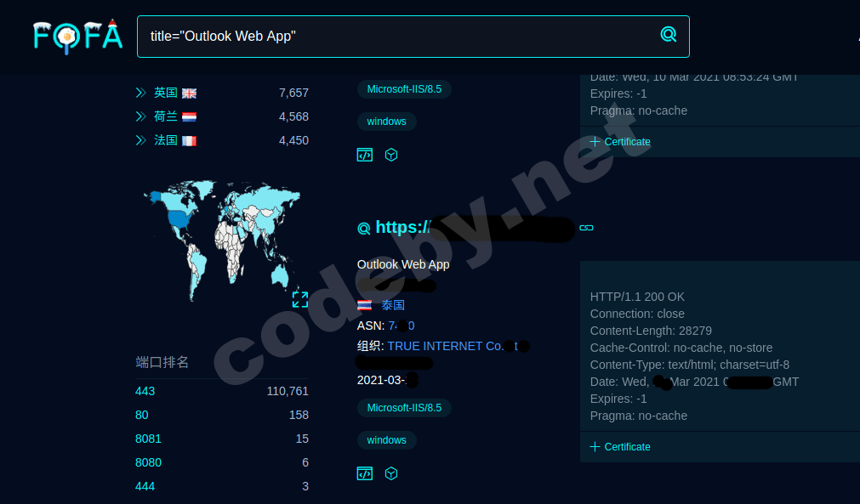
Task: Click the website code icon under the first result
Action: pos(365,155)
